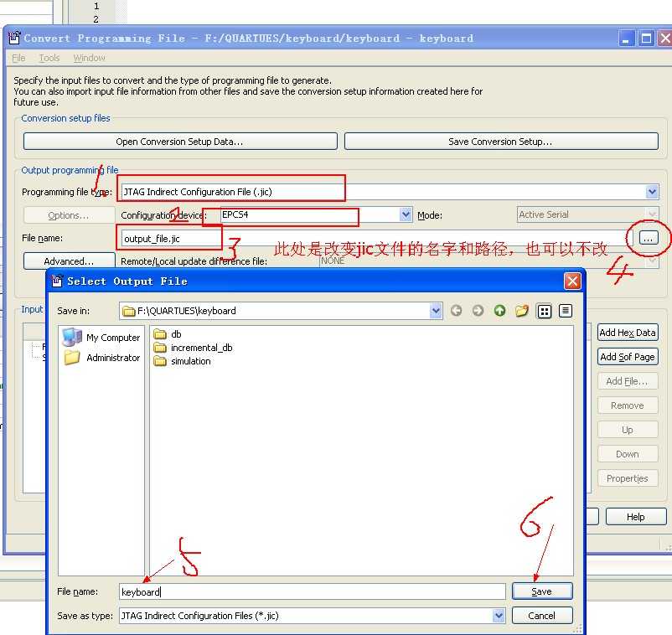
Task: Click the Select Output File title icon
Action: point(57,281)
